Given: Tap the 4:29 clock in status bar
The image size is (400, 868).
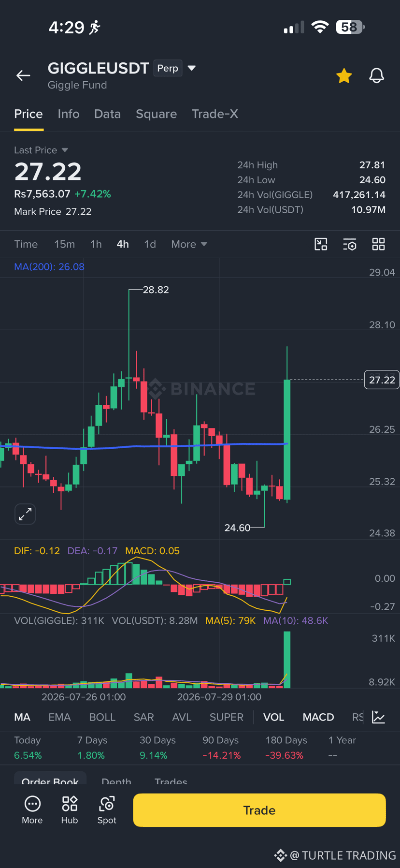Looking at the screenshot, I should pyautogui.click(x=67, y=27).
